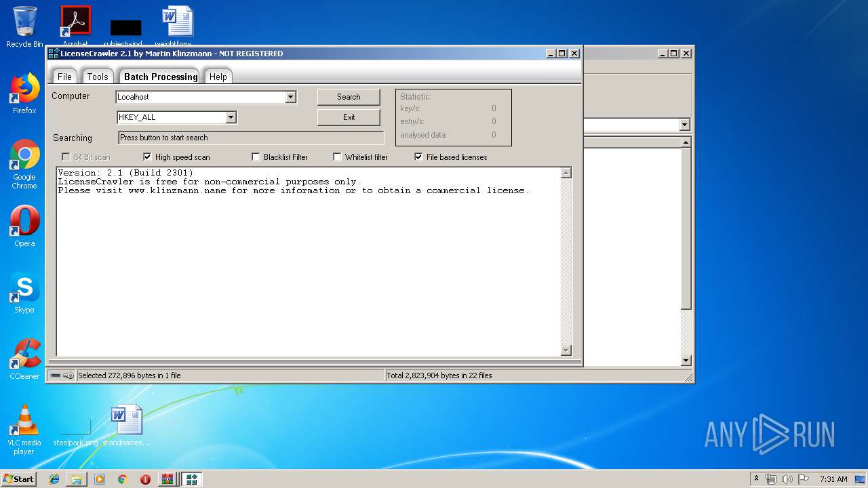Disable the High speed scan checkbox
The width and height of the screenshot is (868, 488).
(147, 157)
